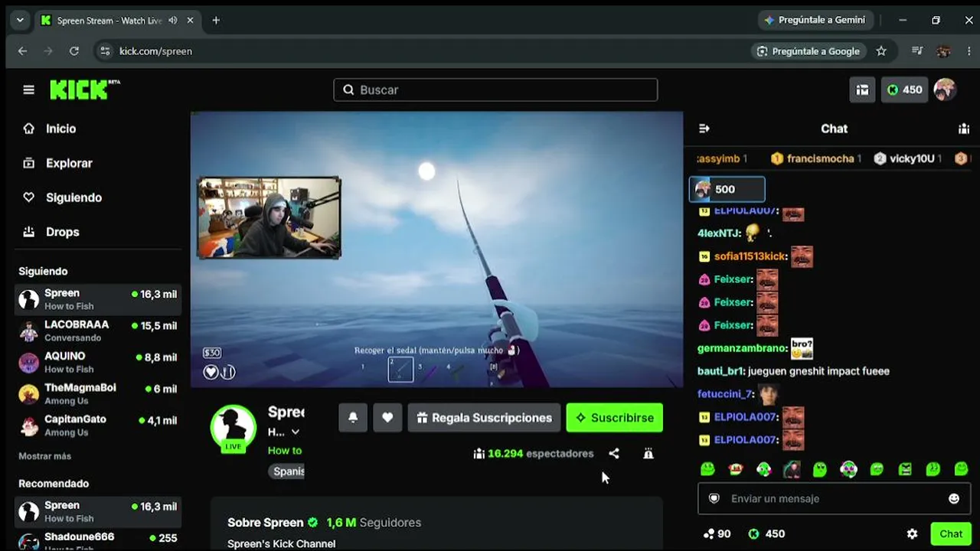
Task: Insert the angry square-face emote from the quick row
Action: pyautogui.click(x=905, y=469)
